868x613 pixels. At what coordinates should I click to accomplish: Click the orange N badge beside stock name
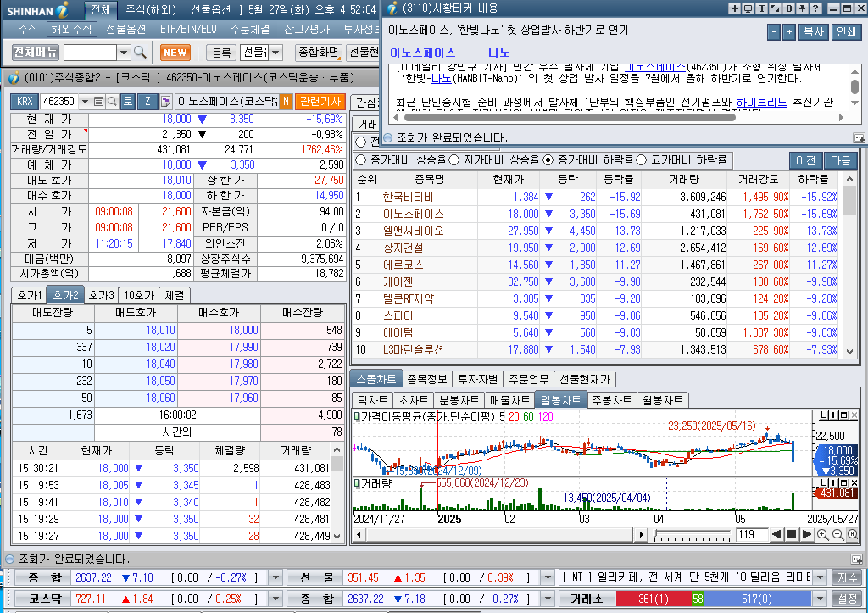pyautogui.click(x=286, y=102)
